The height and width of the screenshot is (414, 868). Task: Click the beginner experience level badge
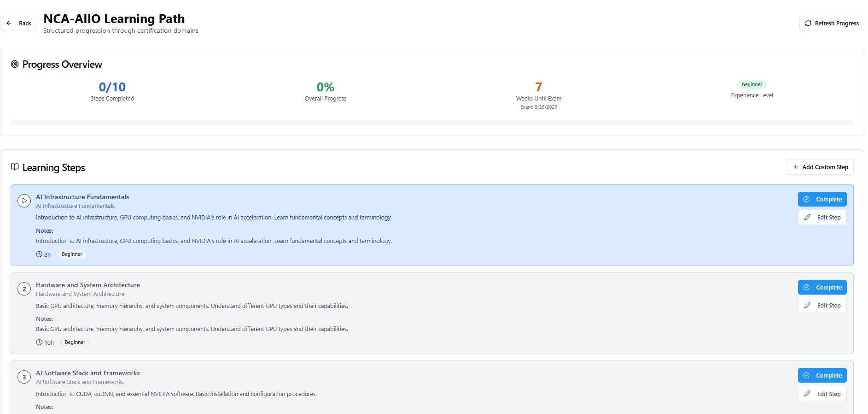[751, 85]
